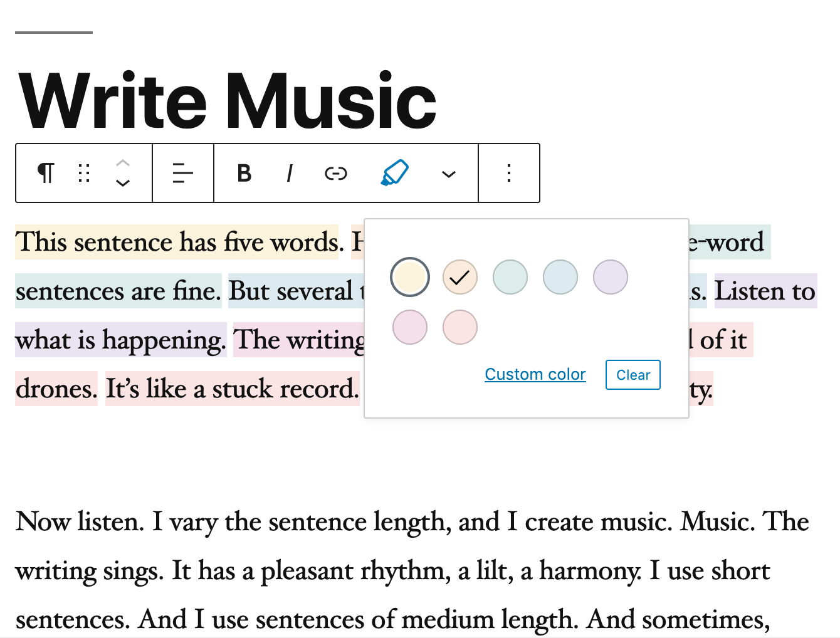
Task: Open the text alignment control
Action: click(x=182, y=173)
